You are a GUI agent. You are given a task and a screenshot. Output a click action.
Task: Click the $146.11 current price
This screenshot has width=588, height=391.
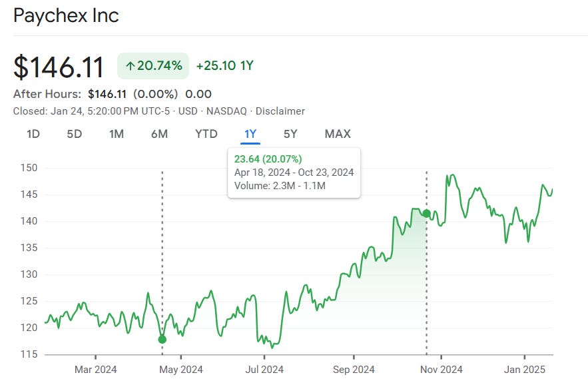(x=59, y=67)
